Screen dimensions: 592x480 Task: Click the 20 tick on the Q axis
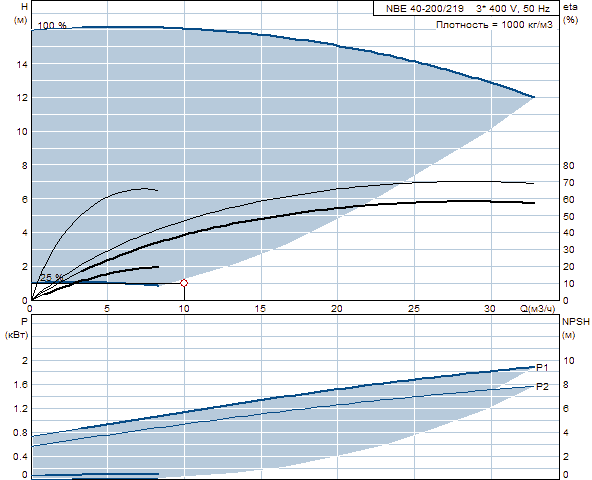point(337,309)
